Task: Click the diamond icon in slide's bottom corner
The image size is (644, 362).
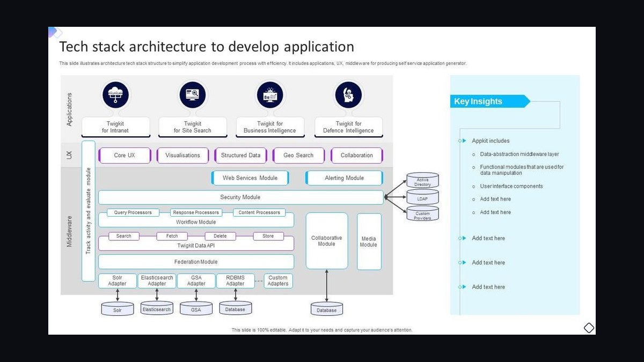Action: tap(589, 328)
